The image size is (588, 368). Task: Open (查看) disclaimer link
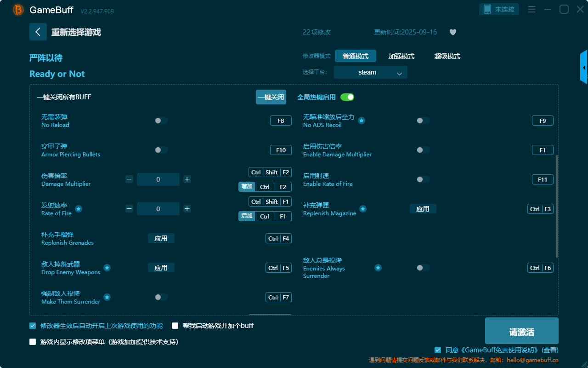550,350
